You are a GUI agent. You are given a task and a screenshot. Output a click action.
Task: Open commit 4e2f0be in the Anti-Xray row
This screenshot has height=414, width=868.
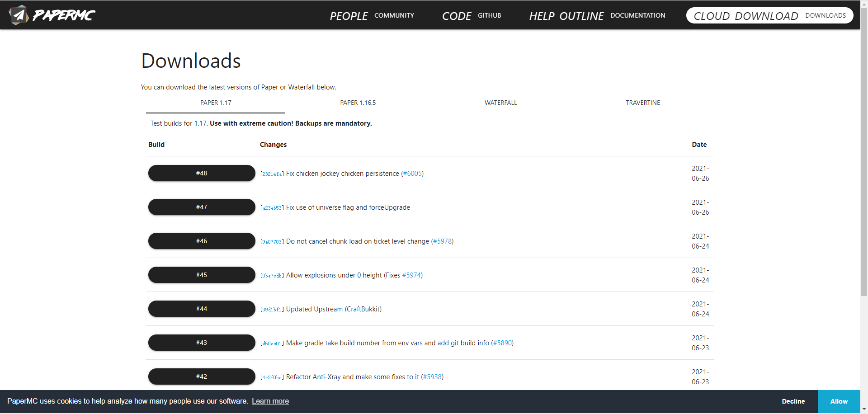(x=272, y=377)
